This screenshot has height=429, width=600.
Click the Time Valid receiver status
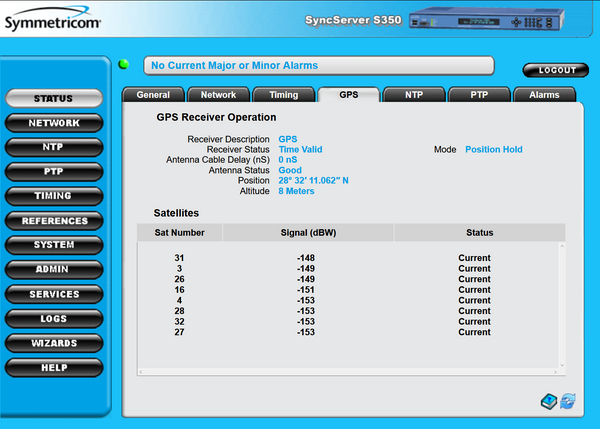pos(300,150)
